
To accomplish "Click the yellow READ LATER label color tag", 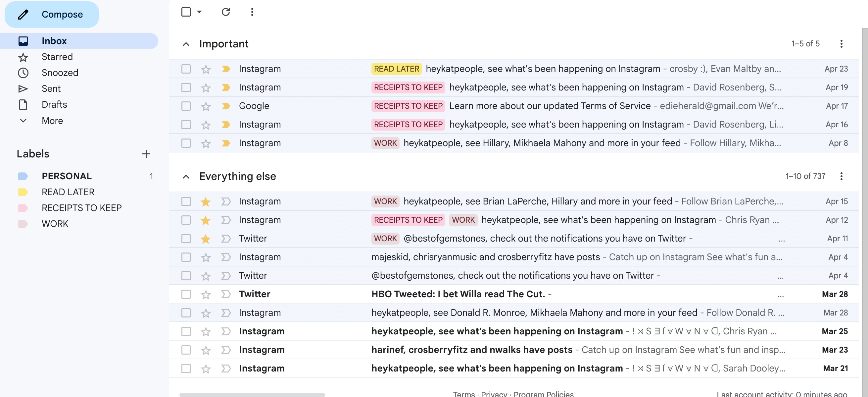I will pos(23,192).
